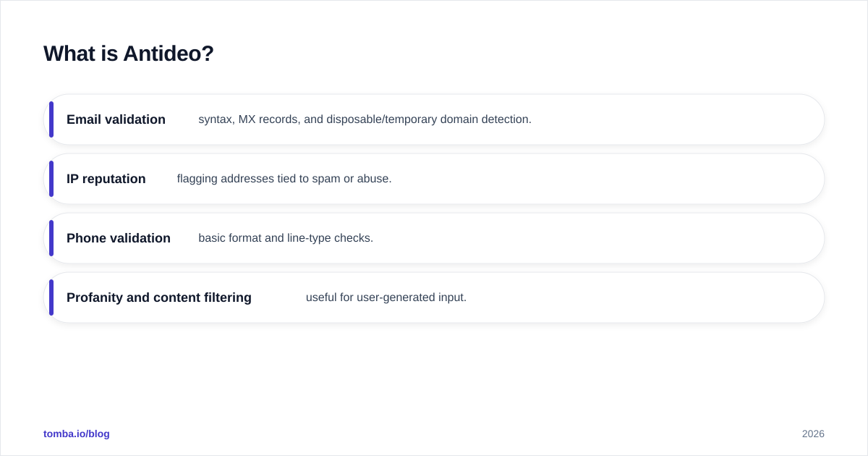Click the user-generated input description text
Viewport: 868px width, 456px height.
pos(386,297)
